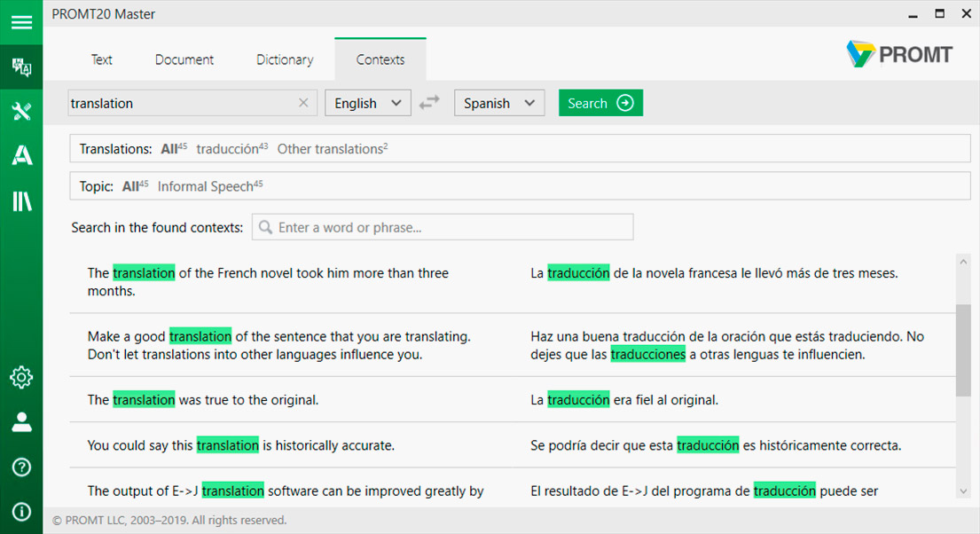Click the magnifier icon in contexts search
Screen dimensions: 980x534
(266, 227)
